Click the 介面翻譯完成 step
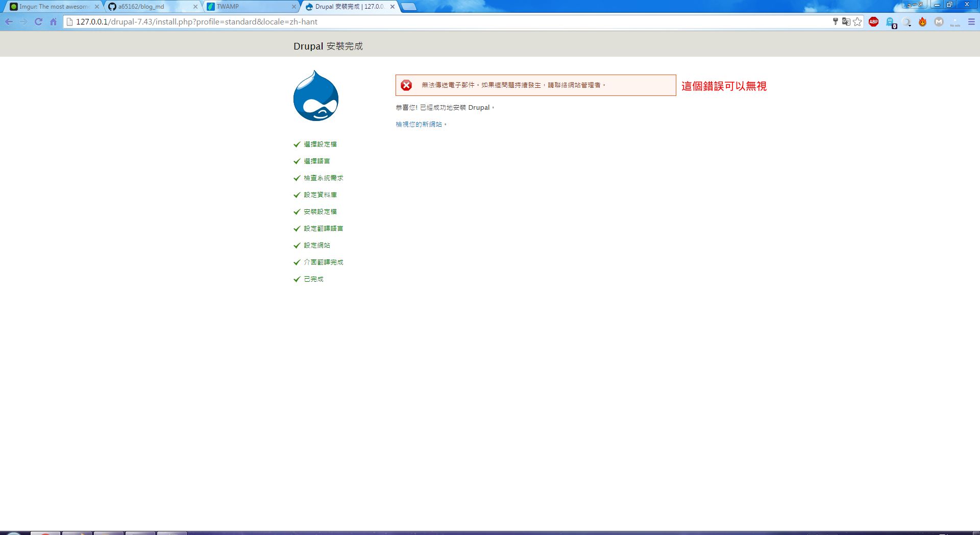980x535 pixels. click(x=324, y=262)
